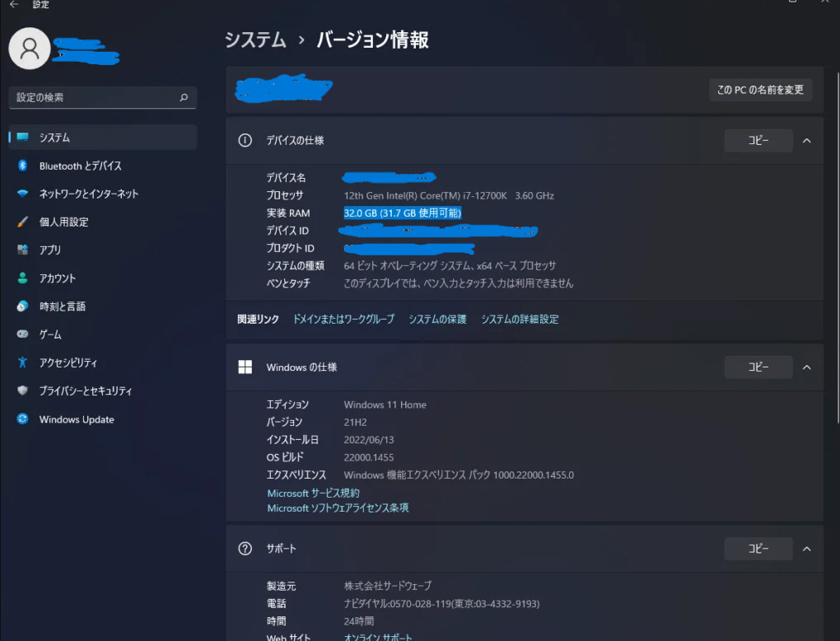The height and width of the screenshot is (641, 840).
Task: Click the Windows 11 Home edition value
Action: point(385,405)
